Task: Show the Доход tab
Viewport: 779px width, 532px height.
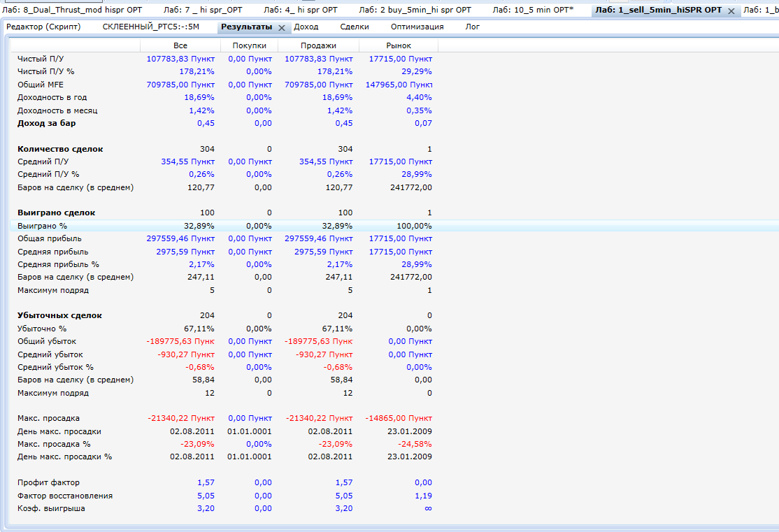Action: (306, 27)
